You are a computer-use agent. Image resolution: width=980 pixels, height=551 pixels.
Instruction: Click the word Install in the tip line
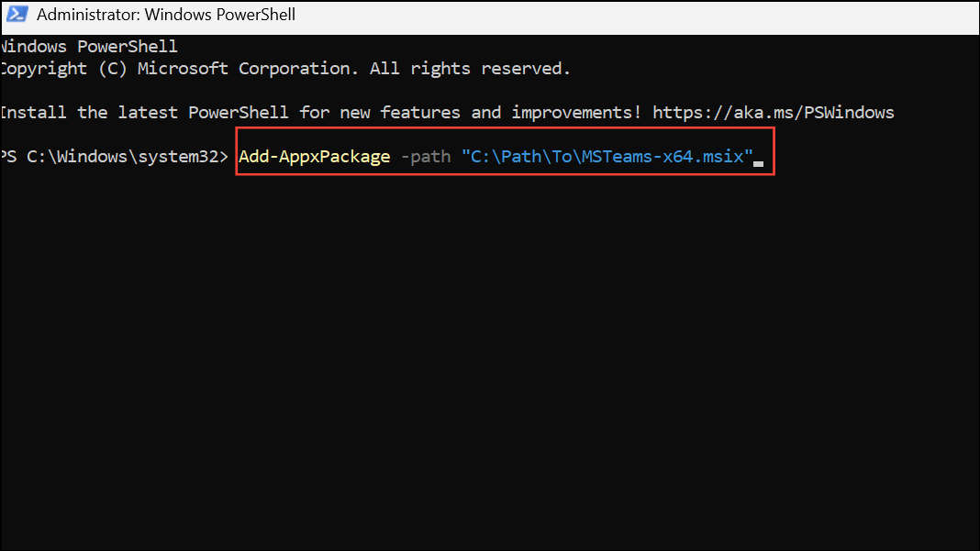pos(33,113)
